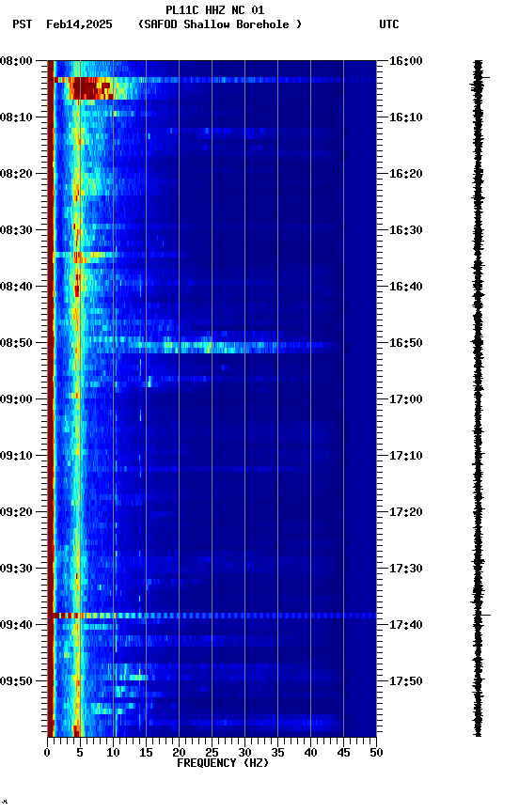Screen dimensions: 519x812
Task: Click the 40 Hz frequency tick label
Action: 310,753
